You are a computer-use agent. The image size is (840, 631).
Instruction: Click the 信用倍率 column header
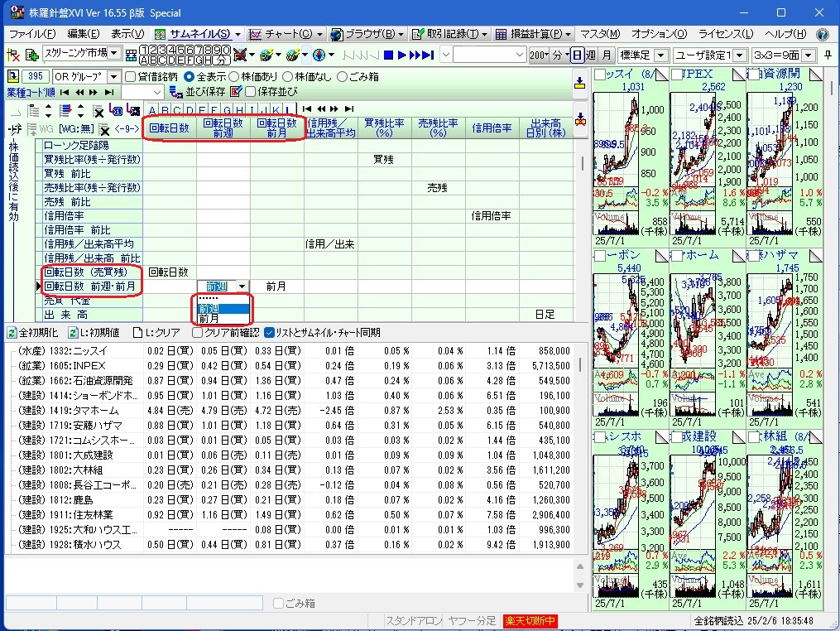point(492,128)
